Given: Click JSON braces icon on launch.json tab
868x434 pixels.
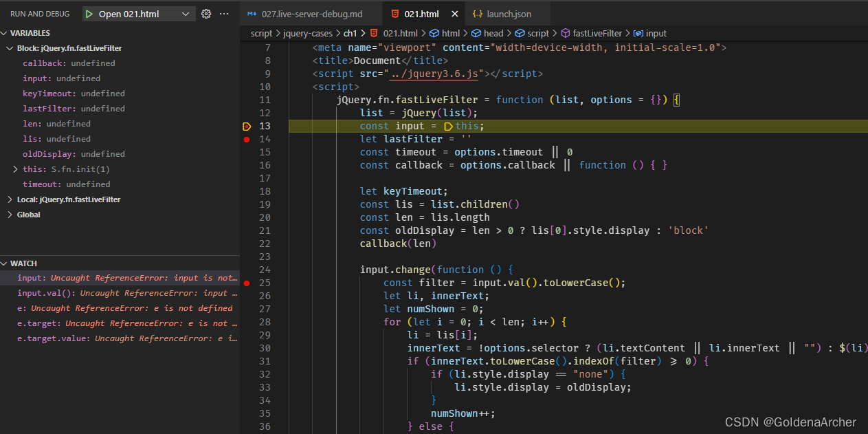Looking at the screenshot, I should (478, 14).
